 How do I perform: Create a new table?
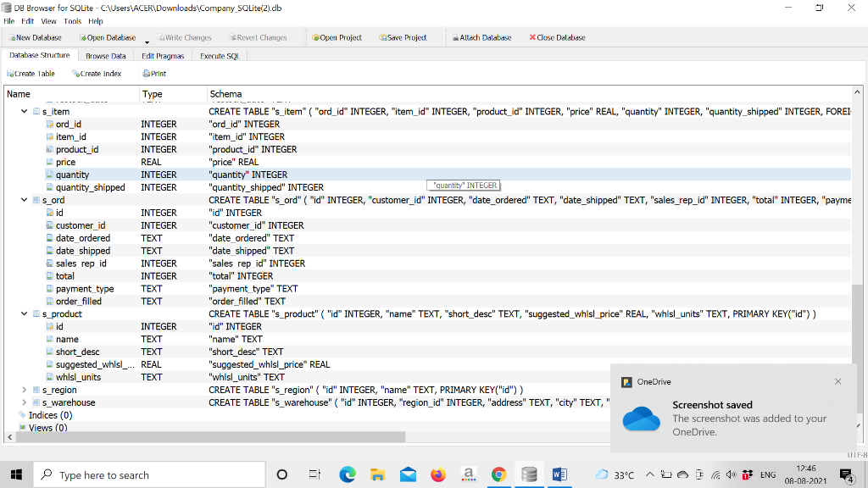click(x=31, y=73)
